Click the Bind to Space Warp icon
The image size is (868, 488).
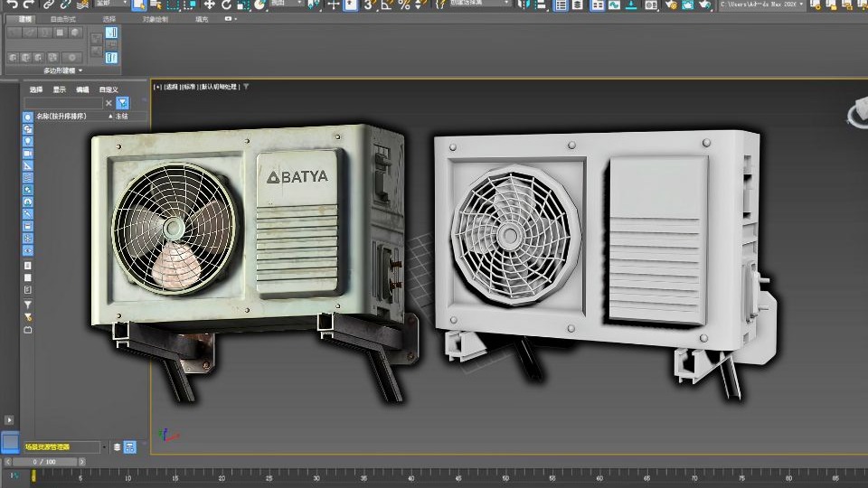[x=82, y=5]
